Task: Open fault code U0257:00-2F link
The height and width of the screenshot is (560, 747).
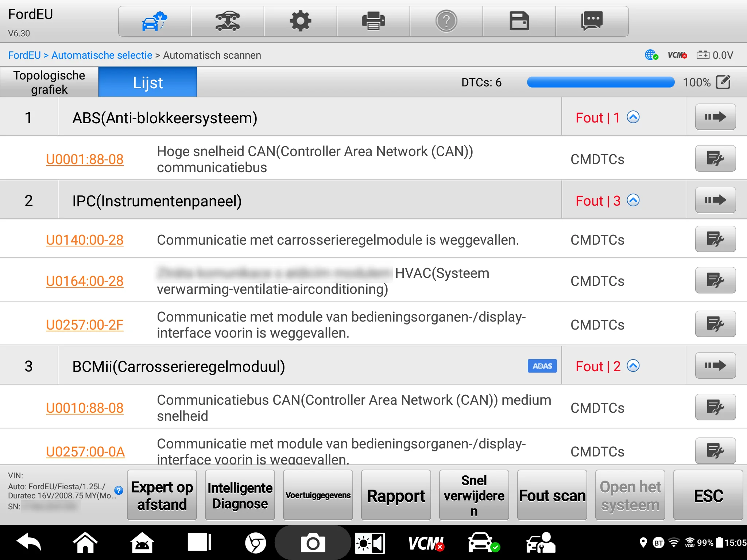Action: (85, 325)
